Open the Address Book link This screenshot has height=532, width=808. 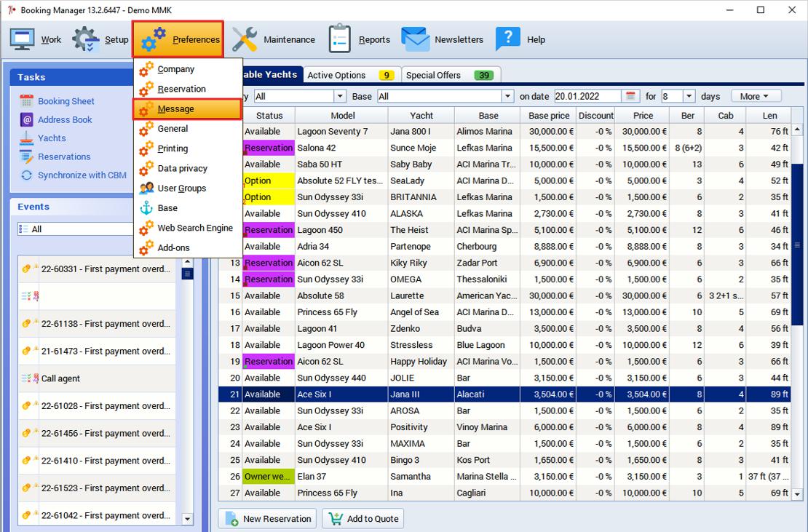[65, 120]
